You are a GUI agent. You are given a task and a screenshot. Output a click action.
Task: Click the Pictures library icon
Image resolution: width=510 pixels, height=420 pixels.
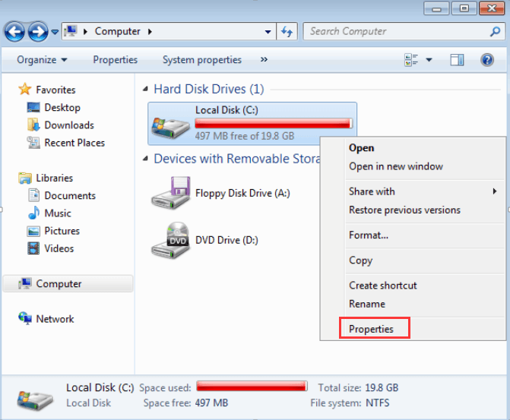(33, 231)
